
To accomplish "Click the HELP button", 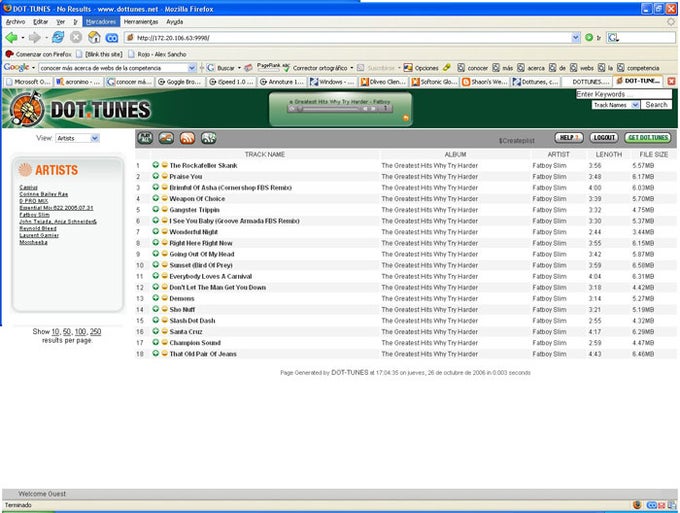I will (x=569, y=137).
